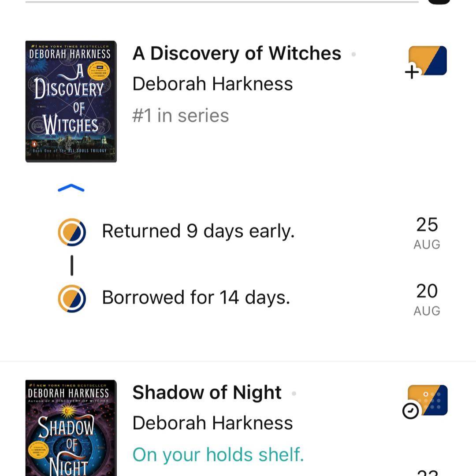Collapse the timeline using the blue chevron
Image resolution: width=476 pixels, height=476 pixels.
pyautogui.click(x=71, y=189)
